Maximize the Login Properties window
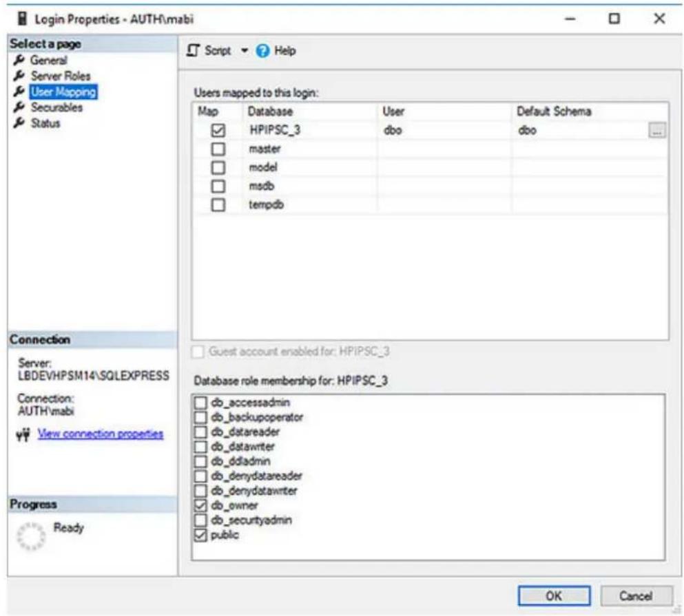 click(x=614, y=19)
